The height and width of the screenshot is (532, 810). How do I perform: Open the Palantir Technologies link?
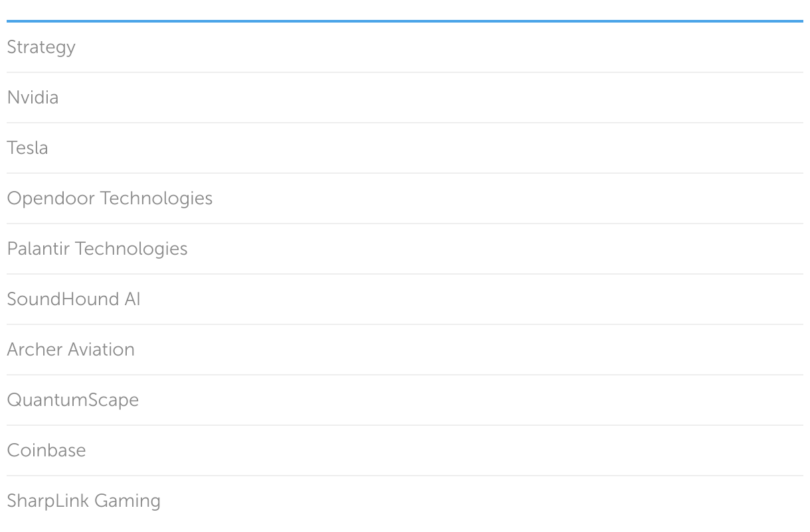[97, 249]
